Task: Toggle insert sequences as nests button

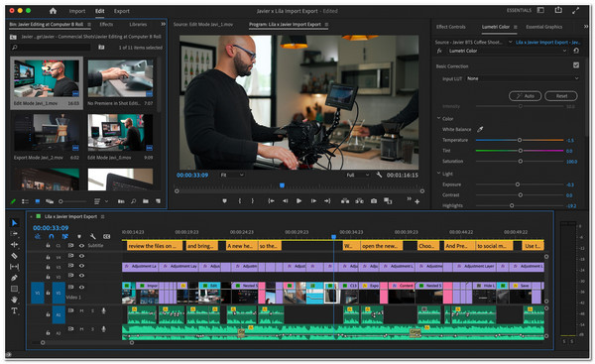Action: pos(38,236)
